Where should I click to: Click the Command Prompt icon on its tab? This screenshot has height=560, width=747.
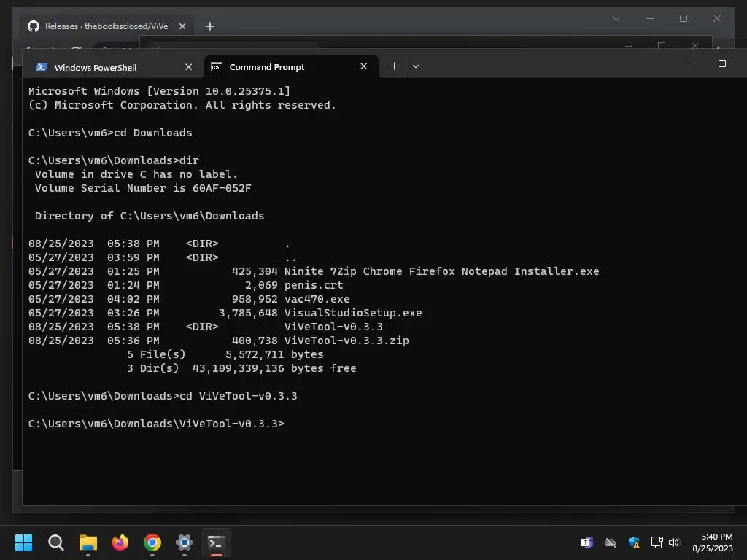[216, 66]
